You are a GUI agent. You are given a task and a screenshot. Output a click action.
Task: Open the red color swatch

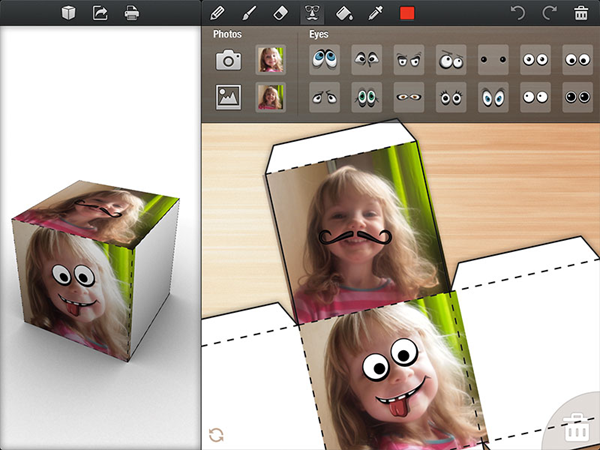point(407,13)
